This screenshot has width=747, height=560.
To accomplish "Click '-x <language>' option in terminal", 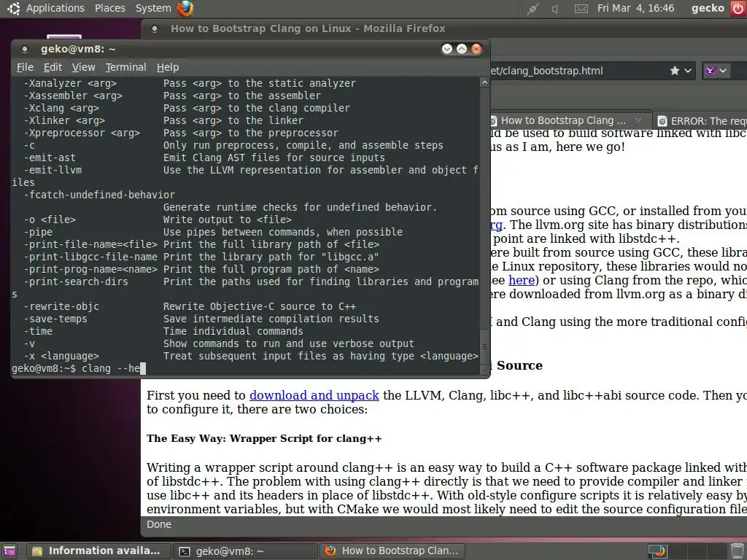I will click(x=61, y=356).
